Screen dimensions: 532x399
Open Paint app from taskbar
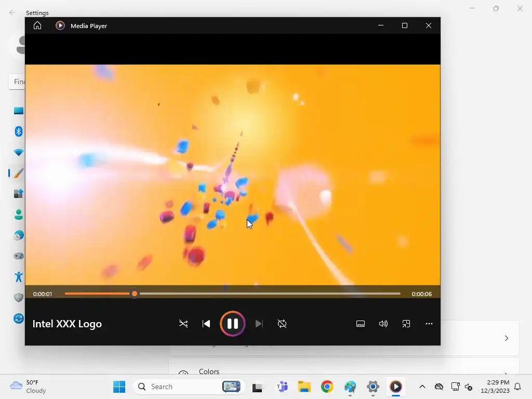(x=350, y=387)
